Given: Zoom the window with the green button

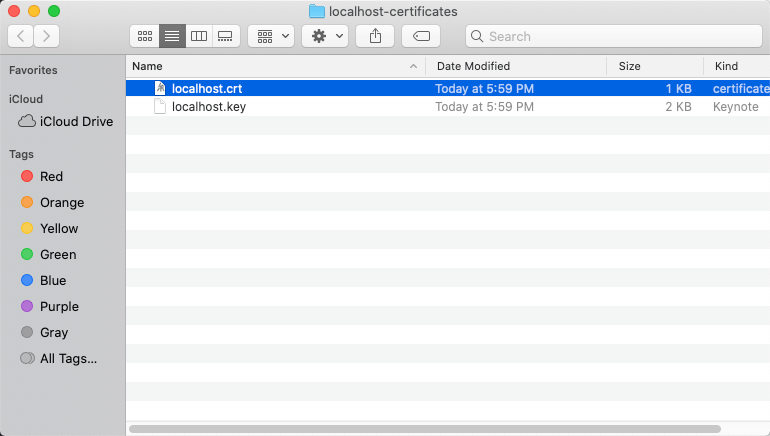Looking at the screenshot, I should coord(54,11).
